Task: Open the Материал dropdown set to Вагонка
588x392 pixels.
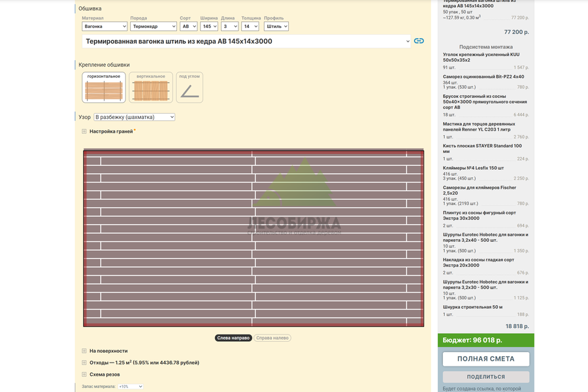Action: pyautogui.click(x=105, y=26)
